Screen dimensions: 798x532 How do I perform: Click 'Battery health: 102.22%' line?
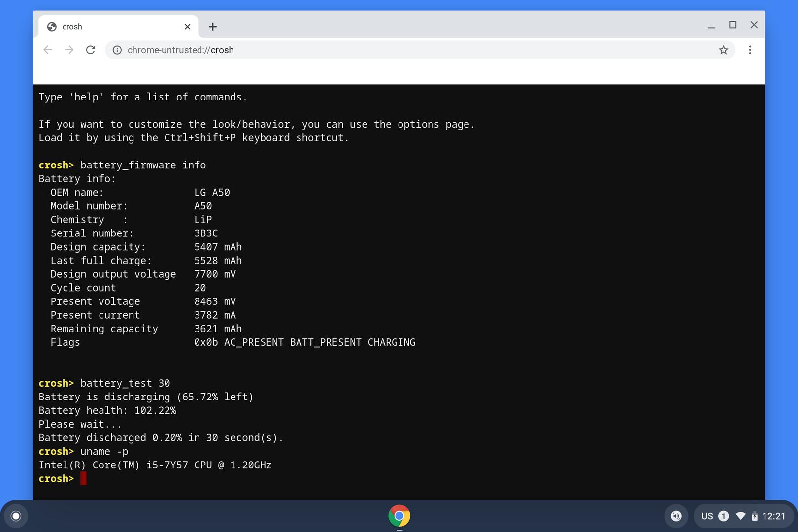tap(107, 410)
